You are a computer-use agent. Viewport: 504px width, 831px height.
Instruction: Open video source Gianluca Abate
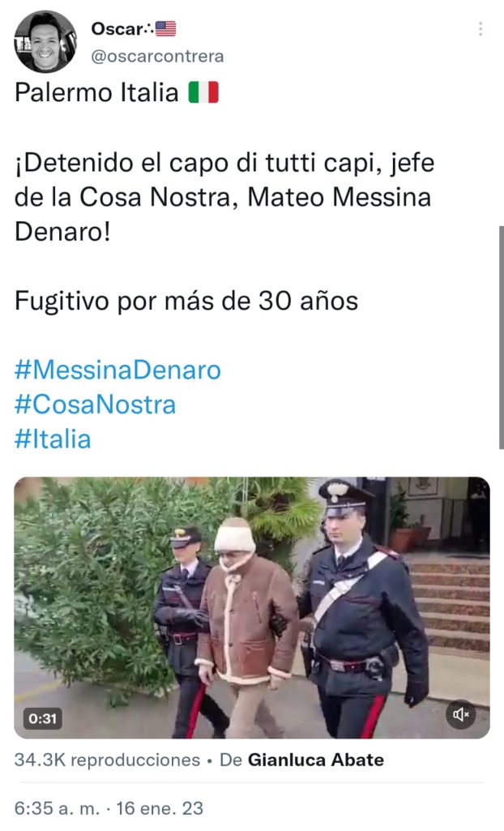316,760
